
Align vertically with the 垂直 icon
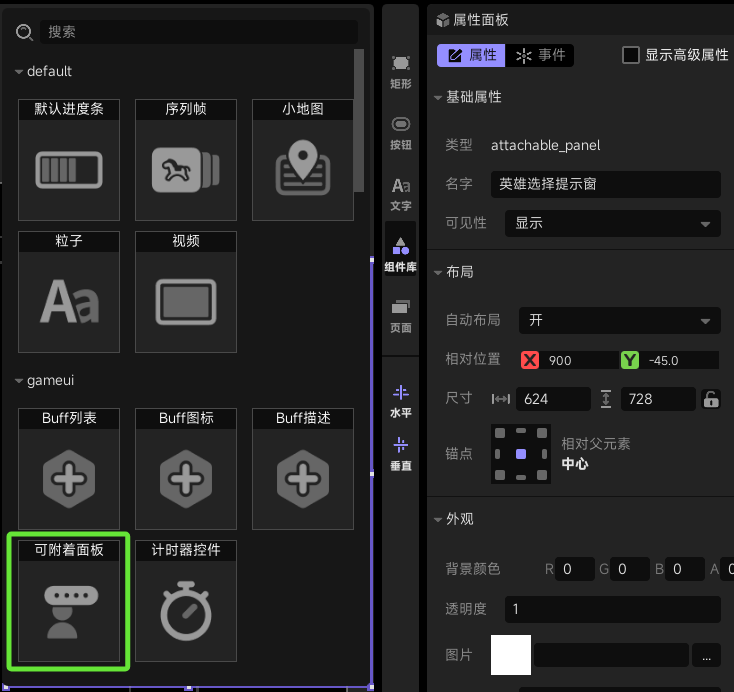pyautogui.click(x=401, y=454)
